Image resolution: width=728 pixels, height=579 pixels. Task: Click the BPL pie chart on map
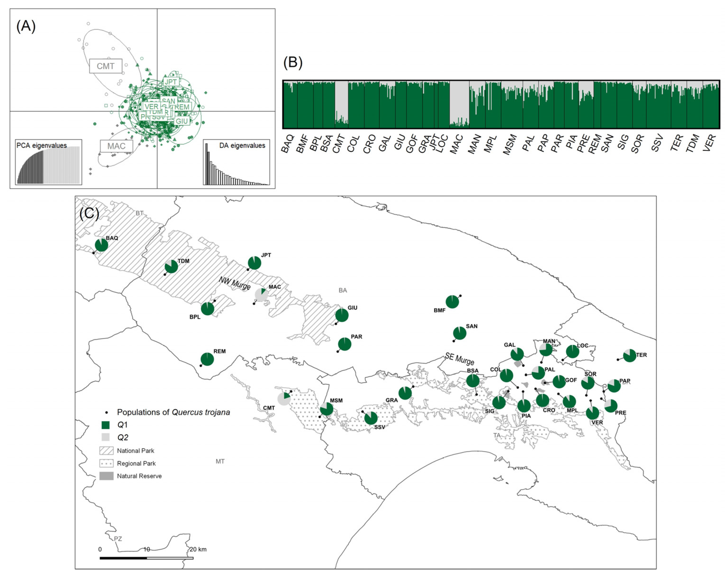click(207, 309)
